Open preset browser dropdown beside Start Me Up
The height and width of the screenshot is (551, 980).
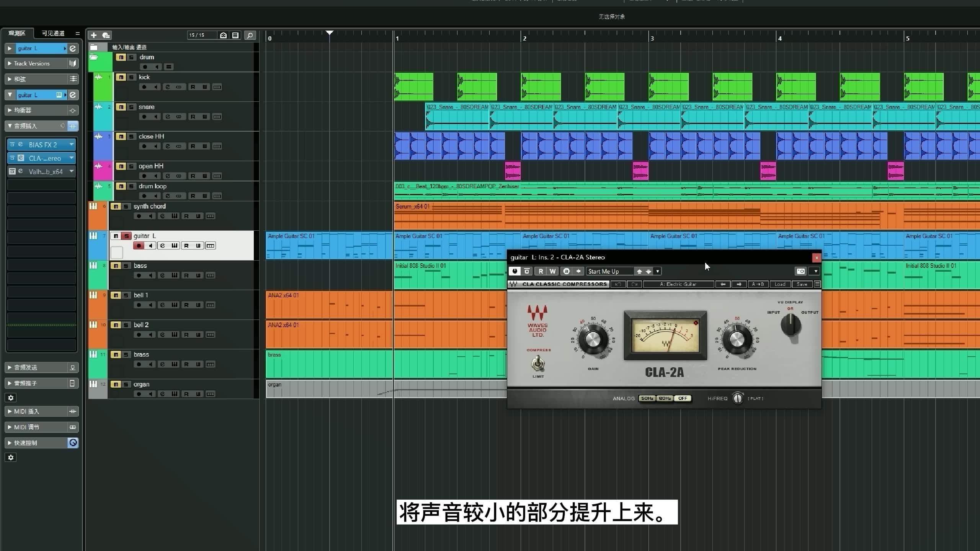tap(658, 271)
